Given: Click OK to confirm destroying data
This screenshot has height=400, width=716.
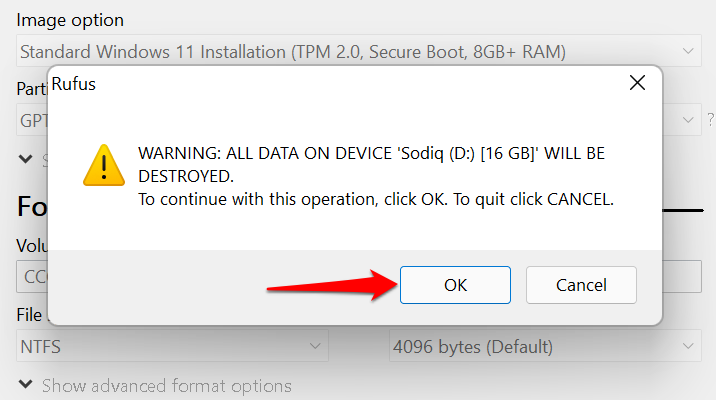Looking at the screenshot, I should [x=455, y=285].
